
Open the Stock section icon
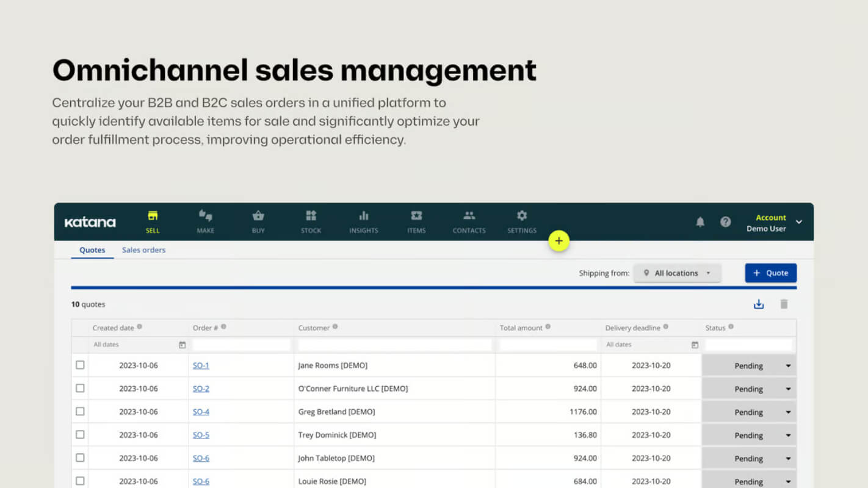click(311, 215)
